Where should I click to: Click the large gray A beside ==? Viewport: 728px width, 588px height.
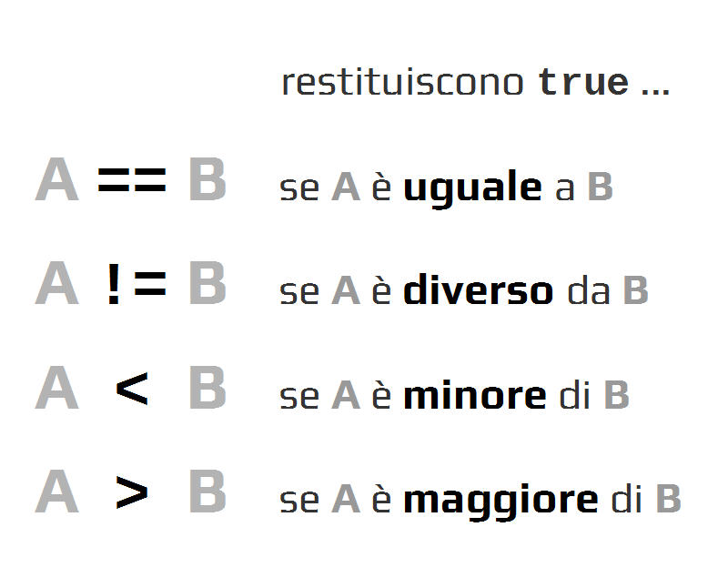56,181
